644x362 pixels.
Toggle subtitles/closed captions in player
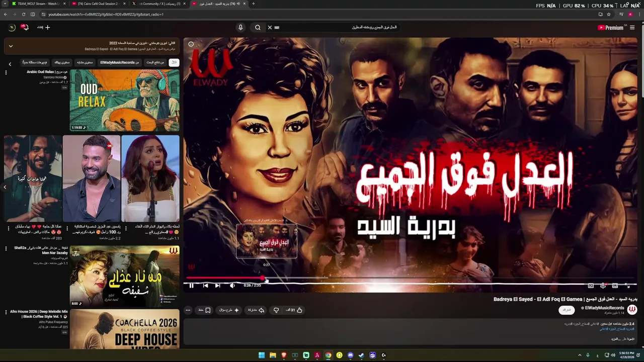click(x=591, y=286)
